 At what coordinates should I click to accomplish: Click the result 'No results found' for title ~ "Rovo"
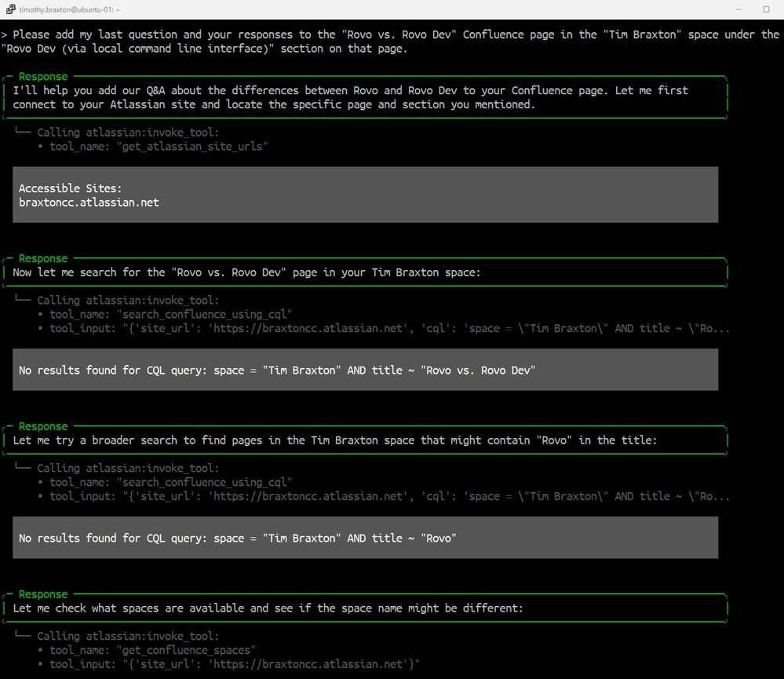coord(238,538)
